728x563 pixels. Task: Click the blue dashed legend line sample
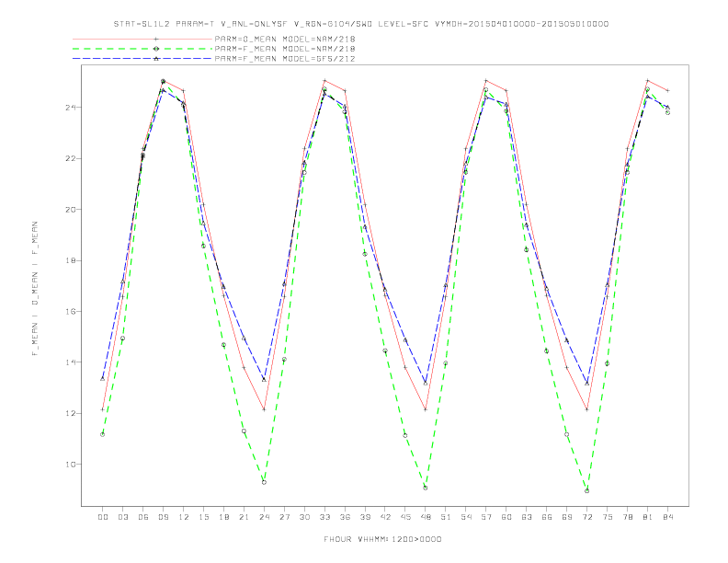click(x=142, y=59)
